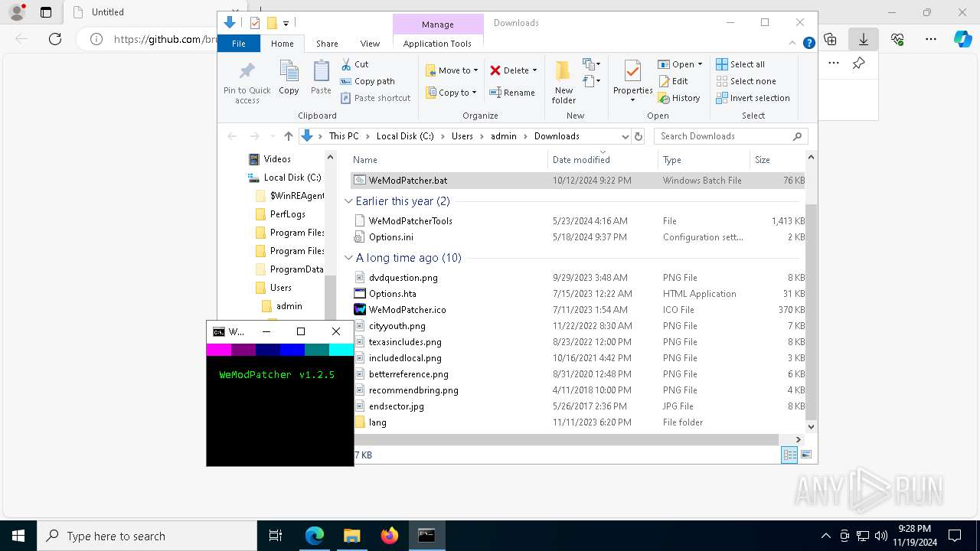Screen dimensions: 980x551
Task: Open the Copy to dropdown
Action: pyautogui.click(x=452, y=93)
